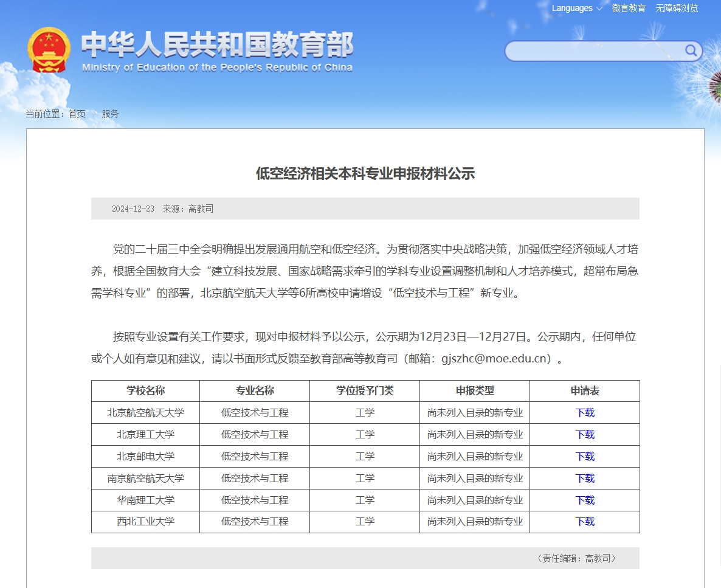
Task: Open 服务 in the breadcrumb
Action: tap(110, 114)
